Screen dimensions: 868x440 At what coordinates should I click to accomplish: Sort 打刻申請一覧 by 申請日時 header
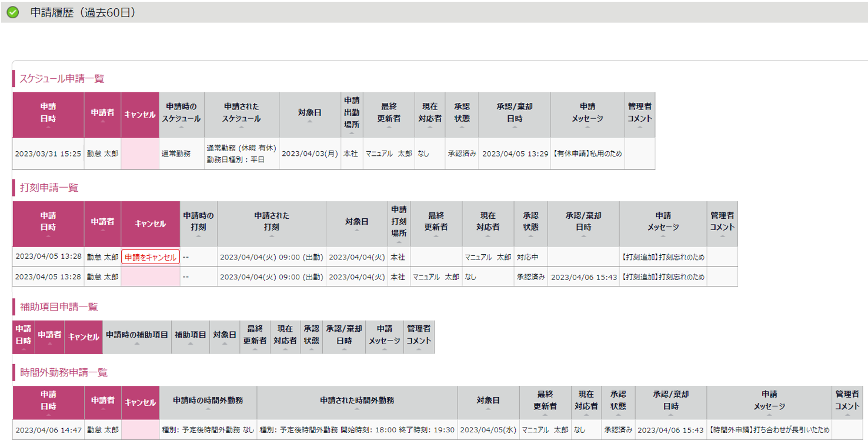(x=48, y=224)
